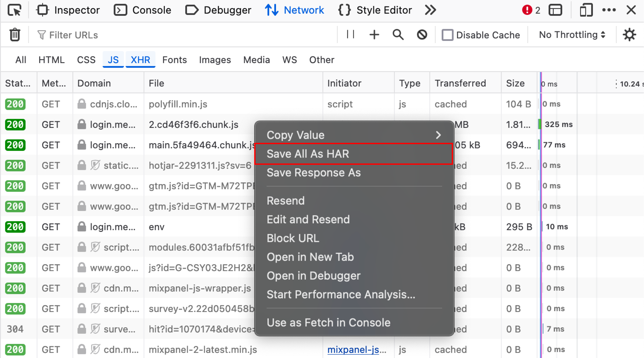Toggle the Fonts filter

(175, 60)
